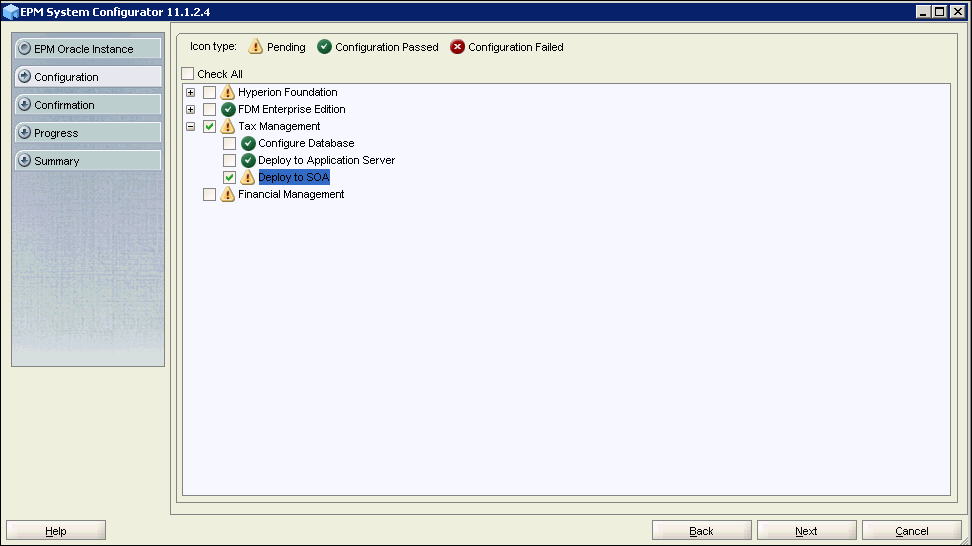Select the Deploy to Application Server label
This screenshot has height=546, width=972.
[x=327, y=161]
